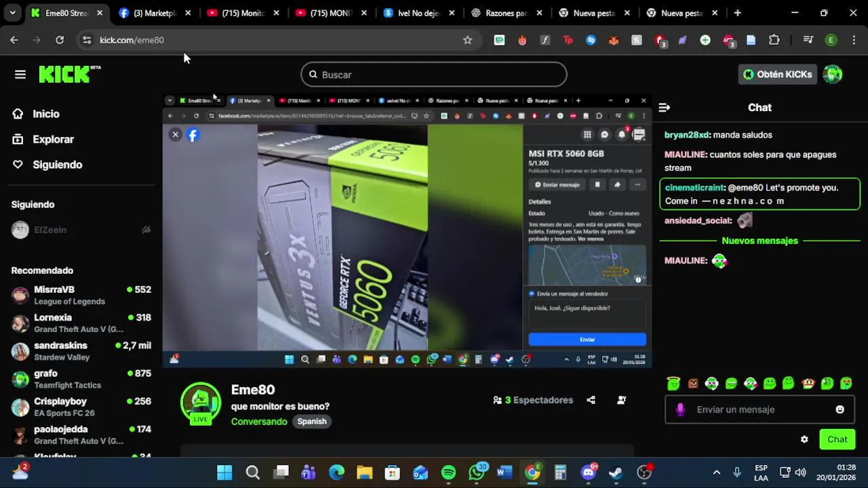Viewport: 868px width, 488px height.
Task: Click the Spanish language tag
Action: pos(312,422)
